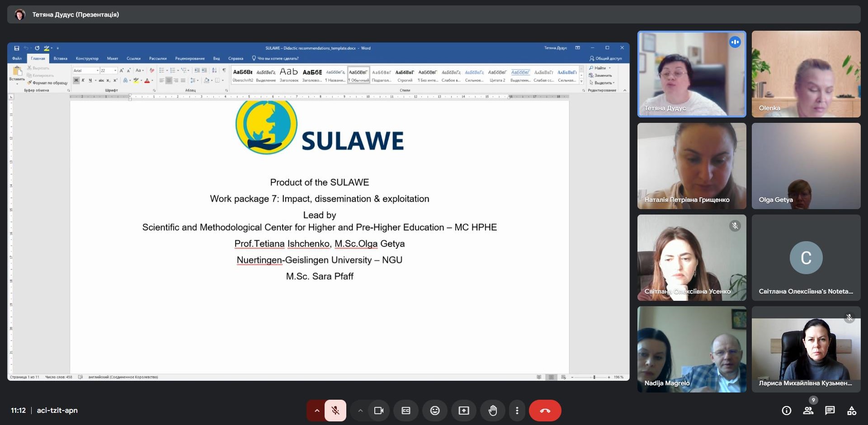This screenshot has height=425, width=868.
Task: Open more options three-dot menu in Meet
Action: coord(517,411)
